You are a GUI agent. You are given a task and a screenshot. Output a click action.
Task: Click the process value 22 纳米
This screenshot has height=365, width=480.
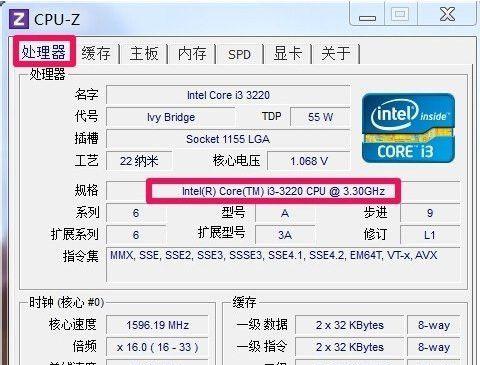[139, 161]
